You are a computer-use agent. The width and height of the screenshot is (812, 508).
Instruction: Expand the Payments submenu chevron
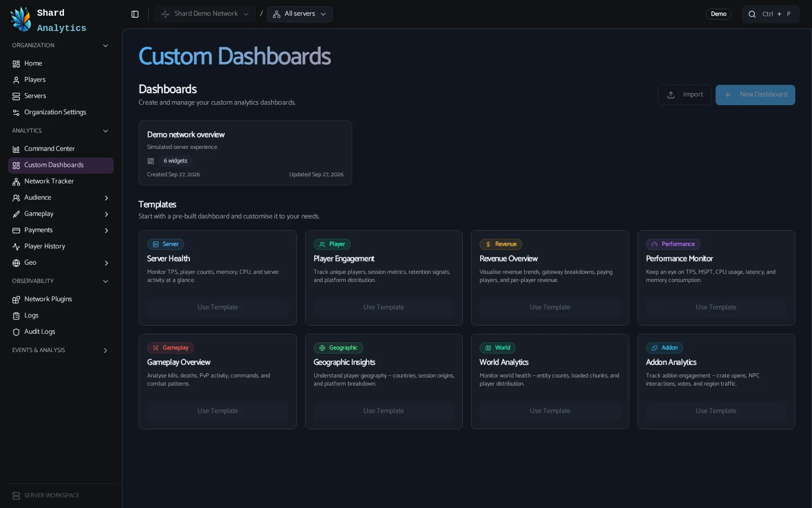(x=106, y=230)
